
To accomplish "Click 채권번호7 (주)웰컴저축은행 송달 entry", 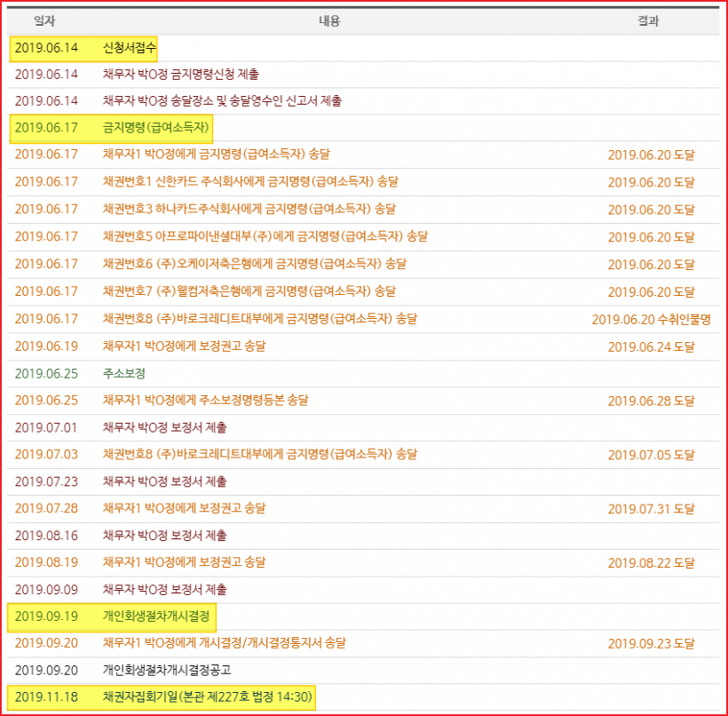I will tap(249, 291).
